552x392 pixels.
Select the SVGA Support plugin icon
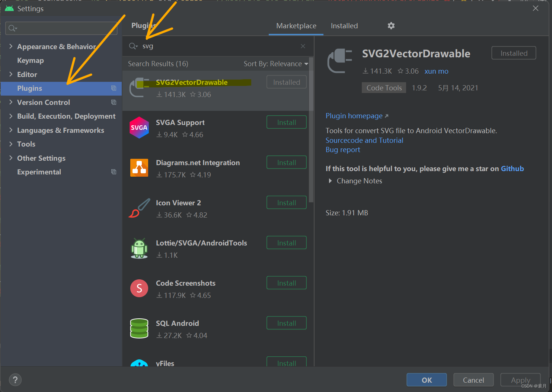139,128
